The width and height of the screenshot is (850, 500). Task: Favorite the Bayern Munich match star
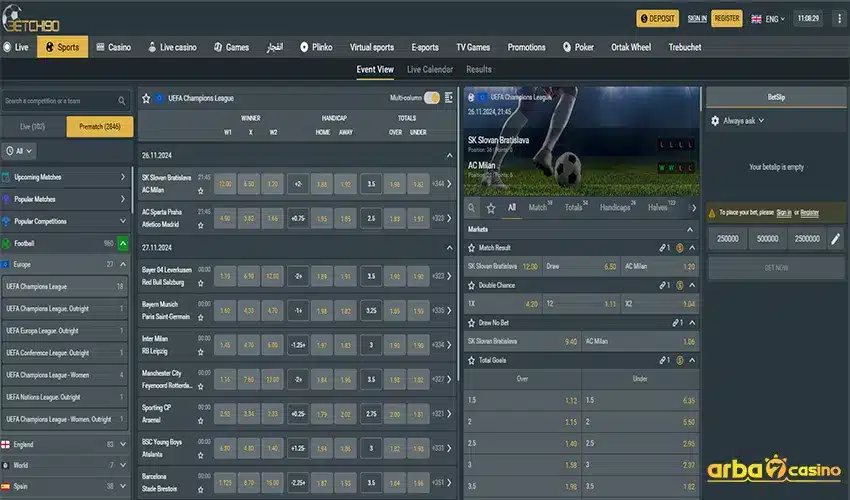click(201, 316)
